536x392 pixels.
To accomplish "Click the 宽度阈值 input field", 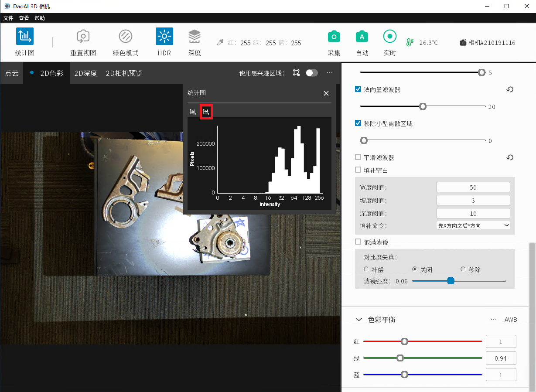I will (x=473, y=187).
